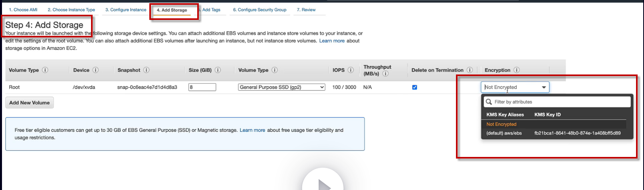Viewport: 644px width, 190px height.
Task: Click info icon beside IOPS header
Action: tap(351, 70)
